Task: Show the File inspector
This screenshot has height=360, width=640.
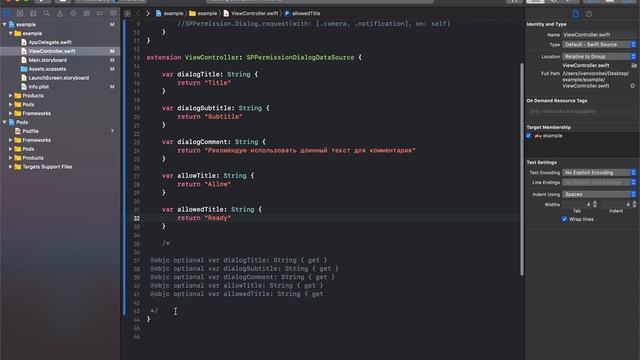Action: coord(576,14)
